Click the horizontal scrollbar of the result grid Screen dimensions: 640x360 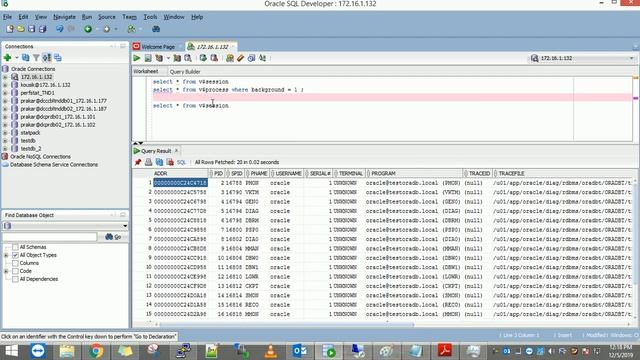click(x=286, y=324)
